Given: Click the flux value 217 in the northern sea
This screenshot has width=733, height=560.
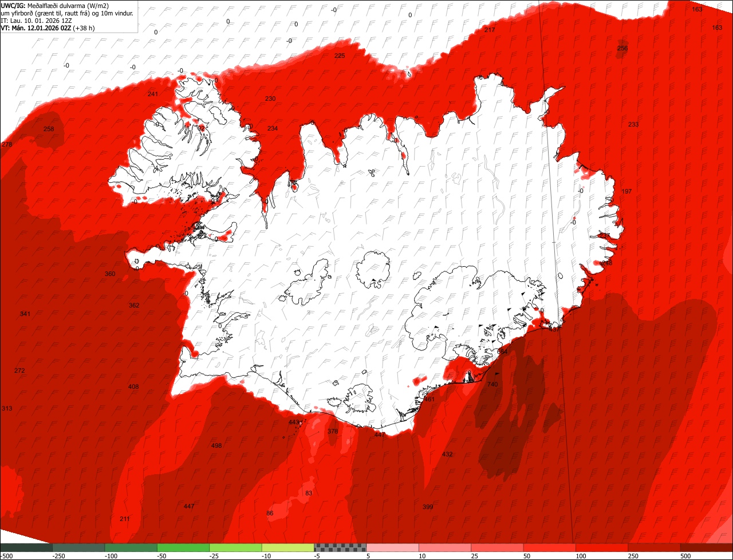Looking at the screenshot, I should tap(490, 29).
